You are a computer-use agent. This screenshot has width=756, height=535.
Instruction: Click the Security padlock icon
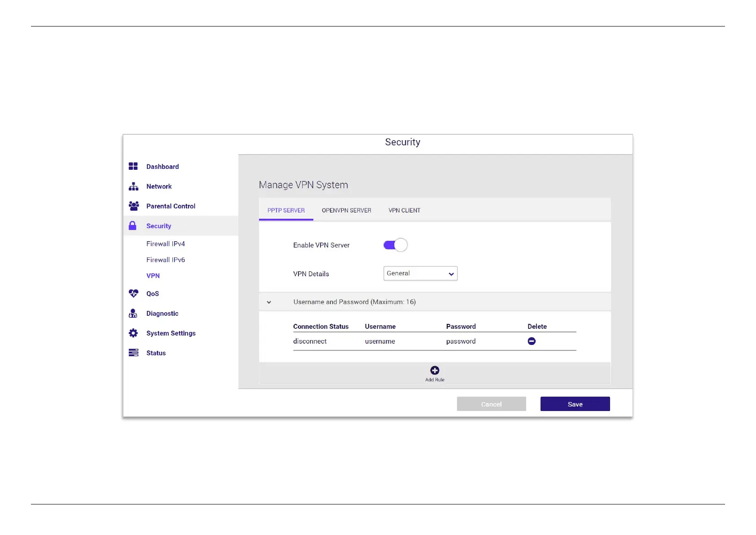point(132,225)
